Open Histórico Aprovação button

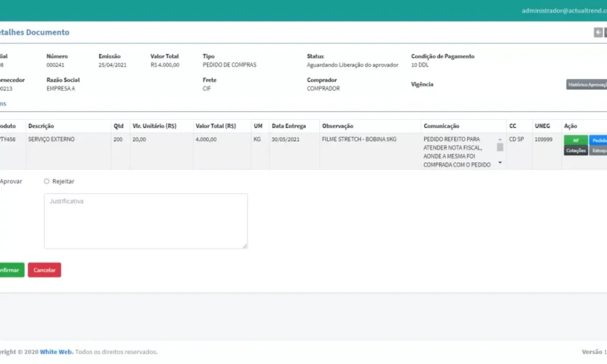pyautogui.click(x=586, y=85)
